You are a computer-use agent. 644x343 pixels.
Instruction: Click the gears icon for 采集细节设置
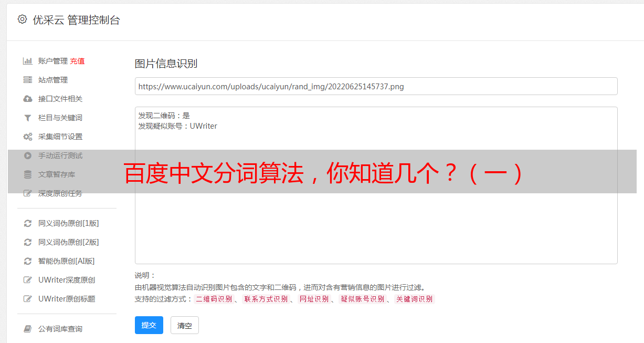(x=28, y=137)
